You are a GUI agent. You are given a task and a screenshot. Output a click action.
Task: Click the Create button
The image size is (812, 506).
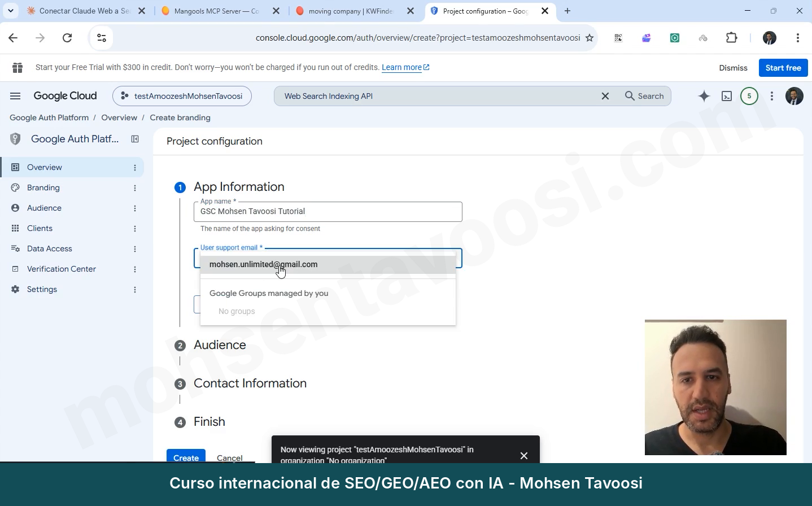pos(186,456)
